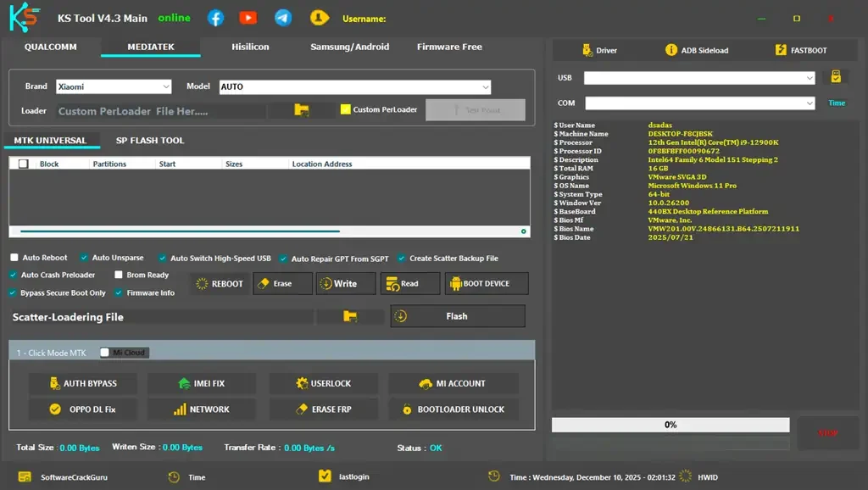868x490 pixels.
Task: Browse for Scatter-Loading file folder icon
Action: tap(350, 316)
